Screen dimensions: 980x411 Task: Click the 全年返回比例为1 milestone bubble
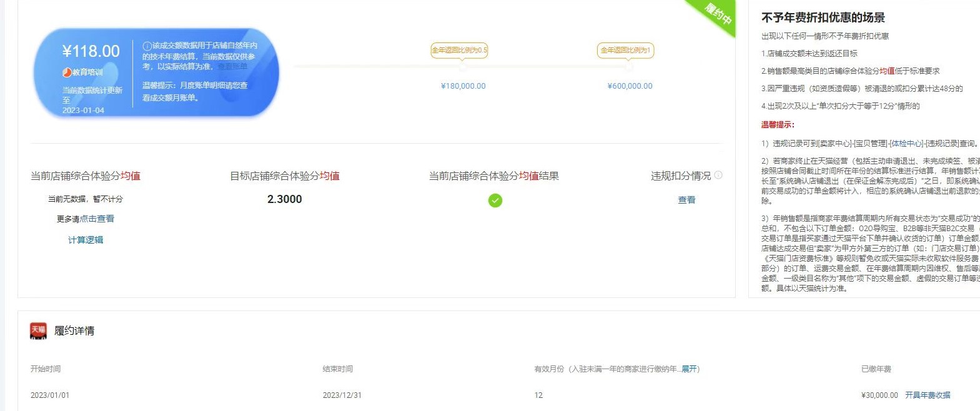tap(625, 51)
